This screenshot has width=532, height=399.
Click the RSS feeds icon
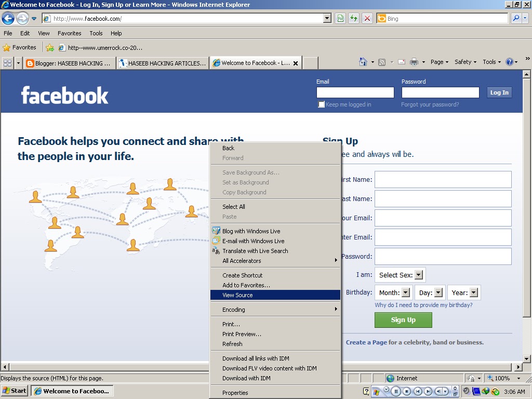382,62
